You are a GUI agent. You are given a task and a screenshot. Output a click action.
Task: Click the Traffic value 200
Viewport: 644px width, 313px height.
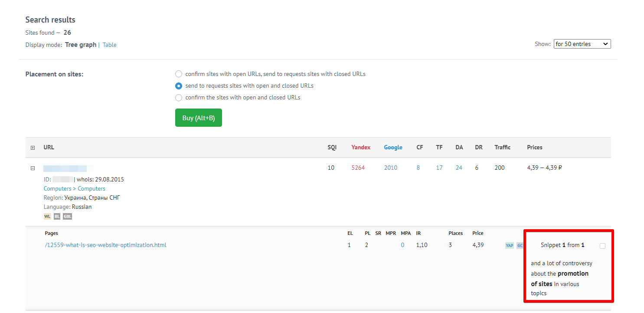pos(500,168)
